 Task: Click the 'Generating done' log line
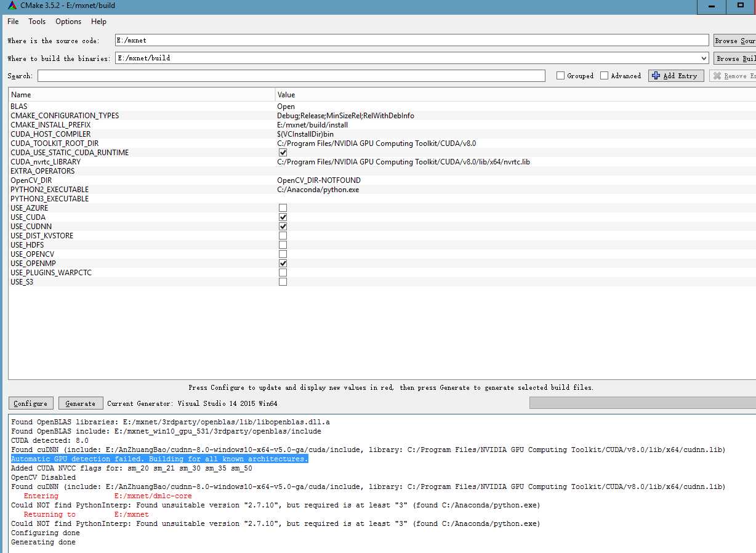click(44, 543)
